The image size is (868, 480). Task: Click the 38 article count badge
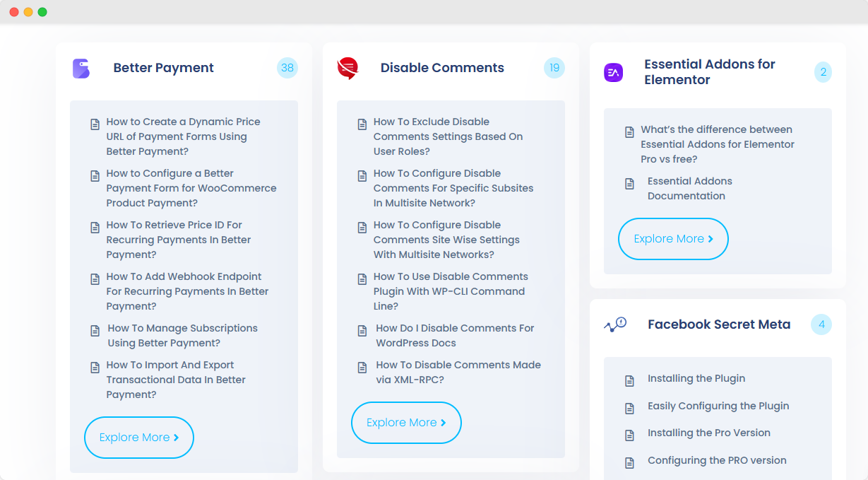[287, 68]
